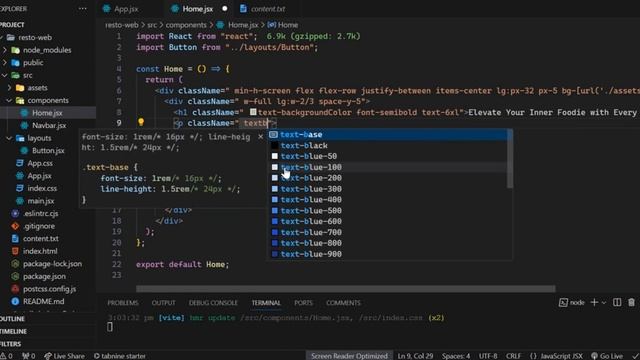The width and height of the screenshot is (640, 360).
Task: Open App.css in the explorer
Action: point(40,163)
